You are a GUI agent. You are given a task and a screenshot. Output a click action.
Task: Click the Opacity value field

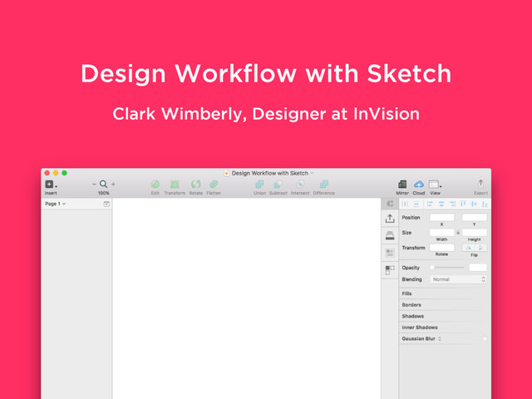coord(478,268)
